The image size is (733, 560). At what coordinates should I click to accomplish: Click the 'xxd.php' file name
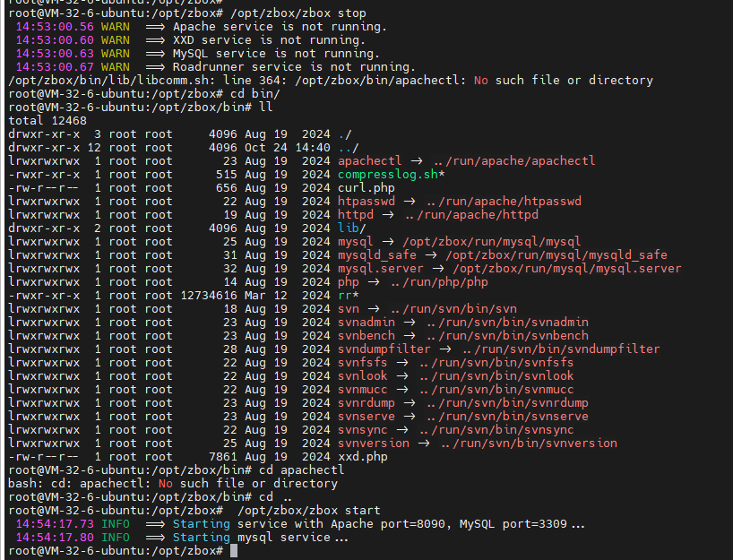point(363,457)
